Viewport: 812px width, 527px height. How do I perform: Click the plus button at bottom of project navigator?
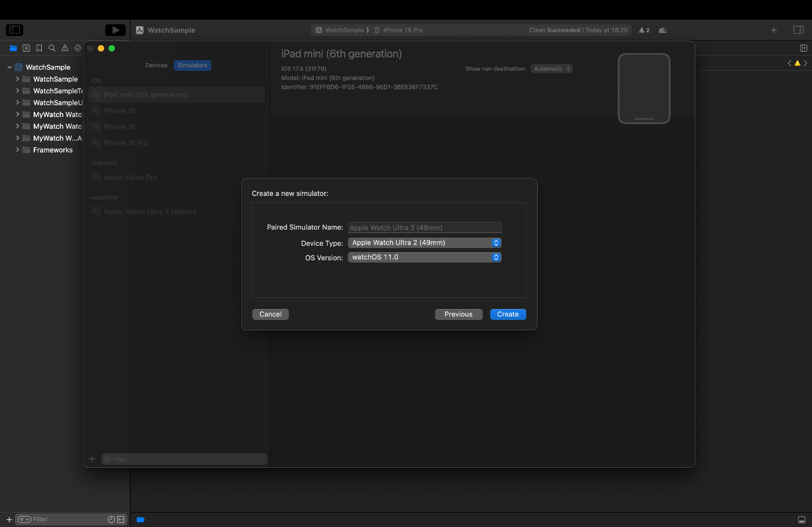pyautogui.click(x=9, y=519)
